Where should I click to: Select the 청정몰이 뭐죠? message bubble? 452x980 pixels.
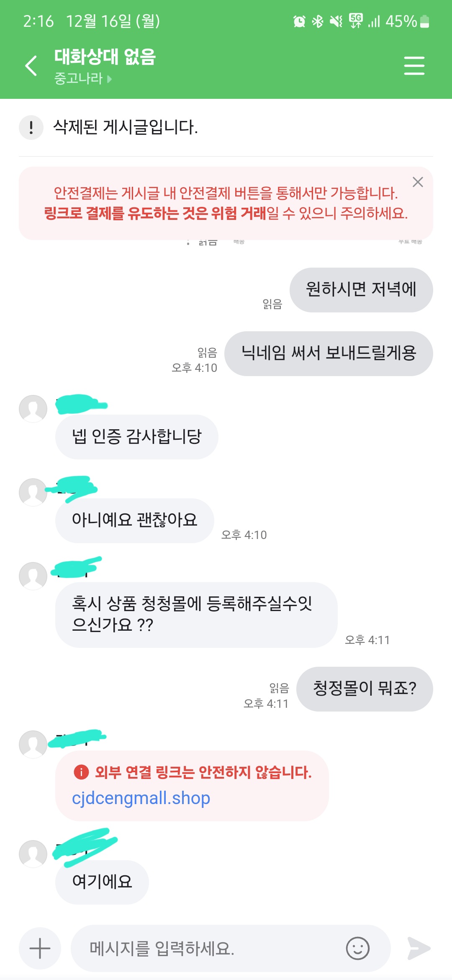point(365,689)
